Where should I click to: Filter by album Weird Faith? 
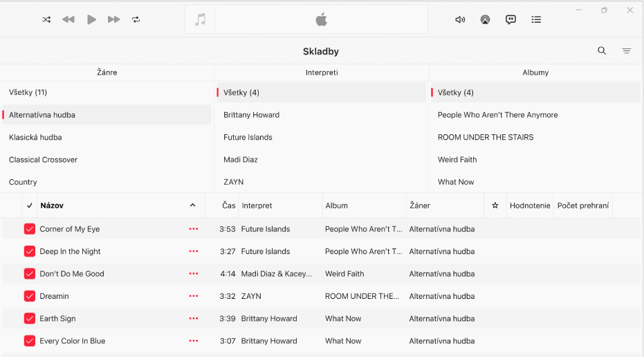click(535, 159)
